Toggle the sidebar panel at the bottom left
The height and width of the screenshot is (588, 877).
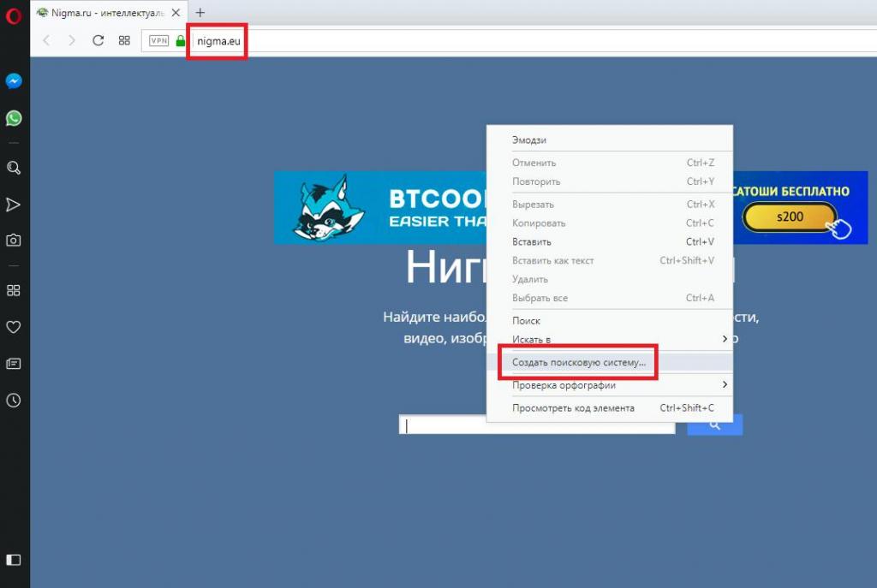pos(14,560)
